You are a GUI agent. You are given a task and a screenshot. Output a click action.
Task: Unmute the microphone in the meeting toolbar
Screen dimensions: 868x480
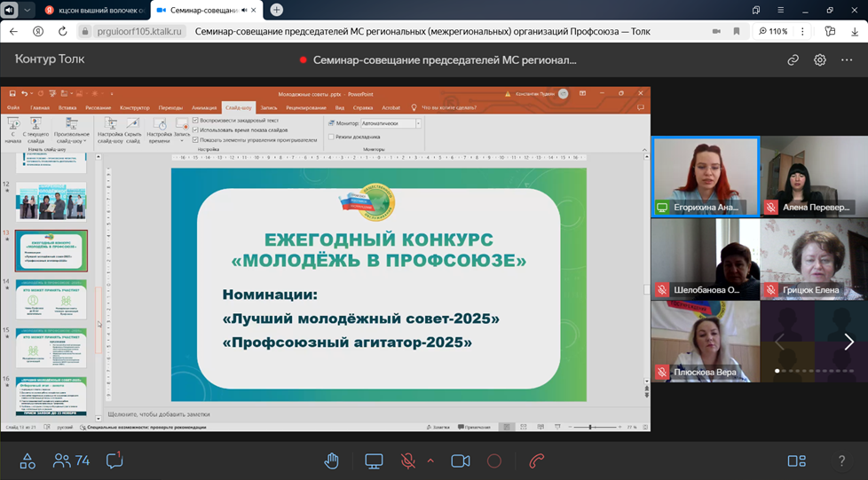click(x=408, y=460)
